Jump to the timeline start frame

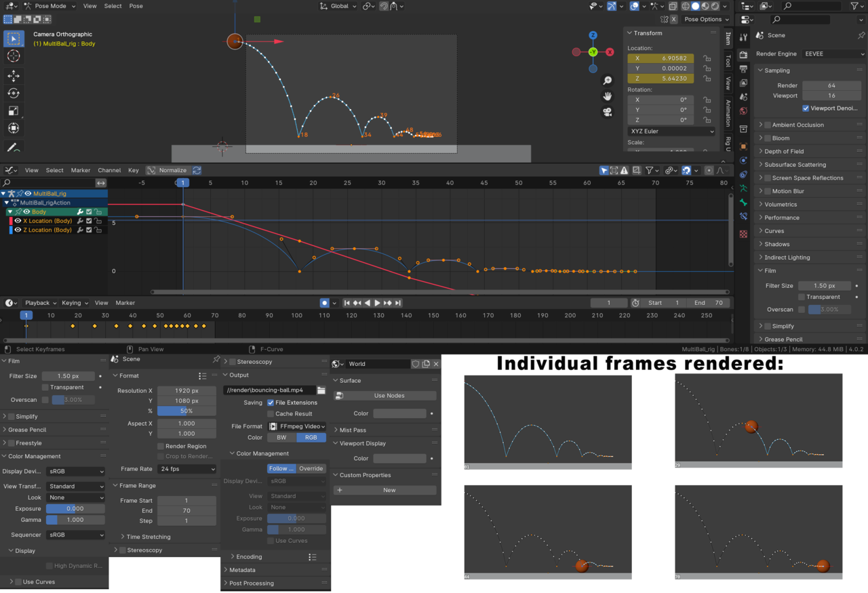click(x=347, y=303)
